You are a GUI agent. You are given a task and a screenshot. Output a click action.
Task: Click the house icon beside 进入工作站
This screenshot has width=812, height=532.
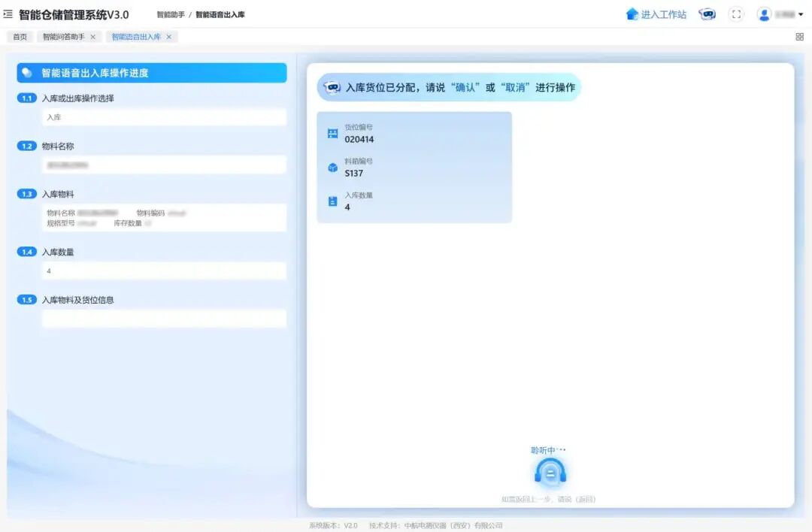click(x=632, y=14)
